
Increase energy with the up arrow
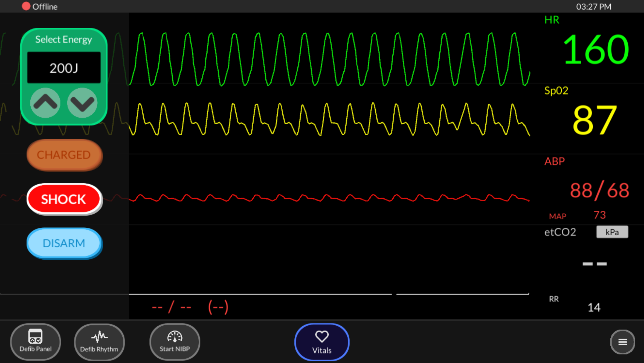click(x=45, y=103)
